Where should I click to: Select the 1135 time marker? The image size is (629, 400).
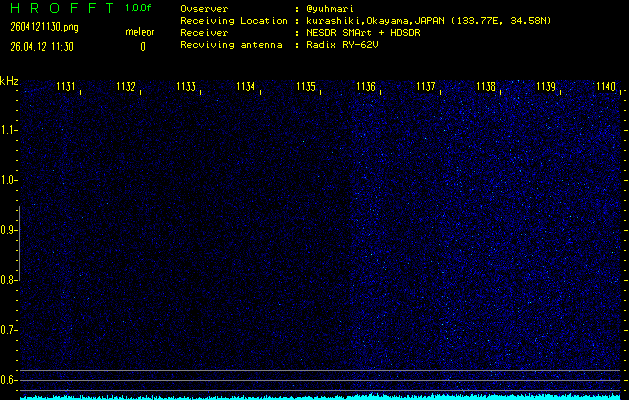coord(307,87)
